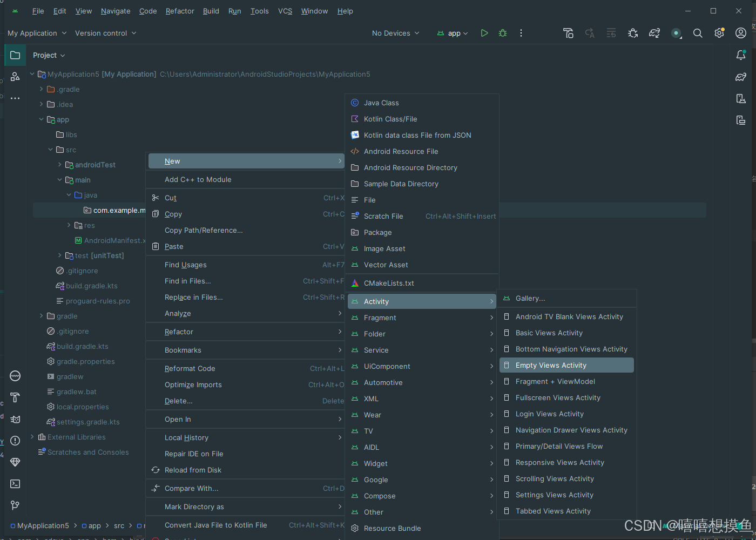Click Gallery... in Activity submenu
Screen dimensions: 756x540
566,298
